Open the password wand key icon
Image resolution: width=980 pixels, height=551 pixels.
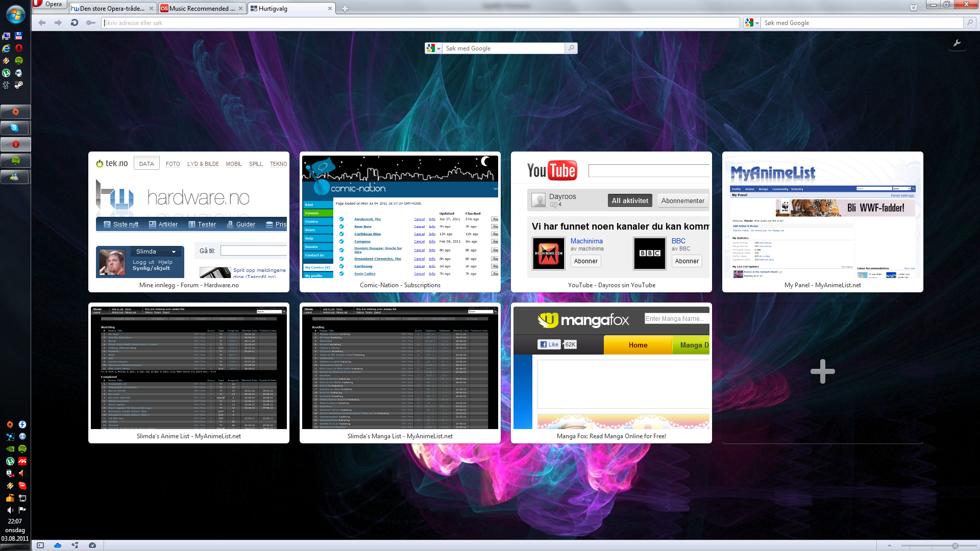[91, 23]
